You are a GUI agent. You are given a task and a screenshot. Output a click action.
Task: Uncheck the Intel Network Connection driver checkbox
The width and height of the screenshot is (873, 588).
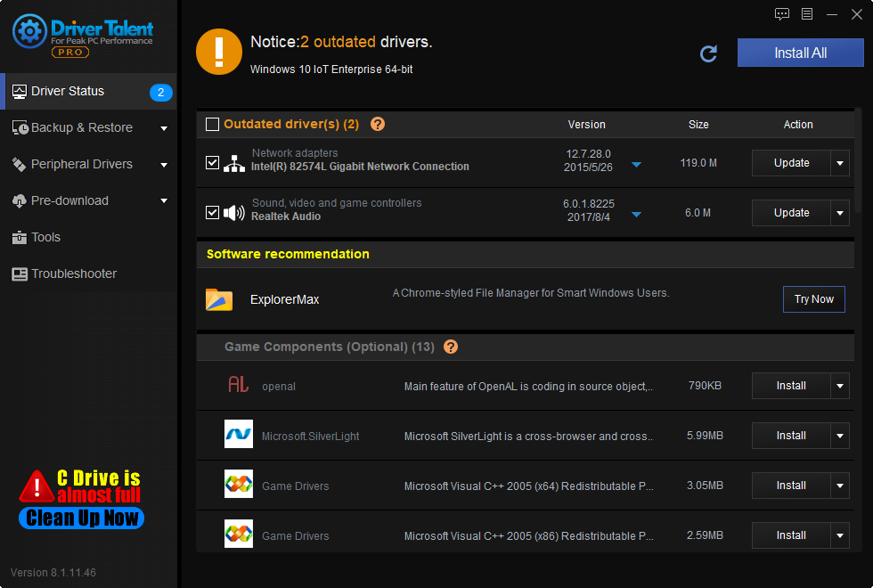[212, 163]
